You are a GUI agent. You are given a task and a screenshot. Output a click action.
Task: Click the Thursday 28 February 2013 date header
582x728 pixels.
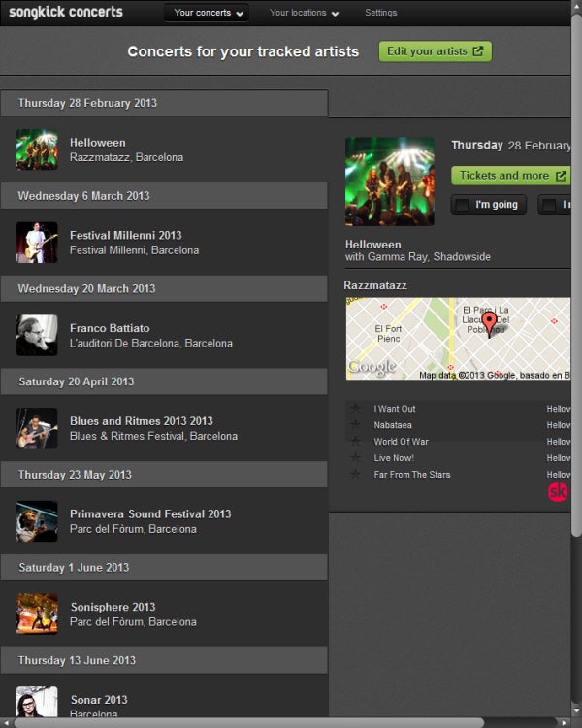(164, 103)
